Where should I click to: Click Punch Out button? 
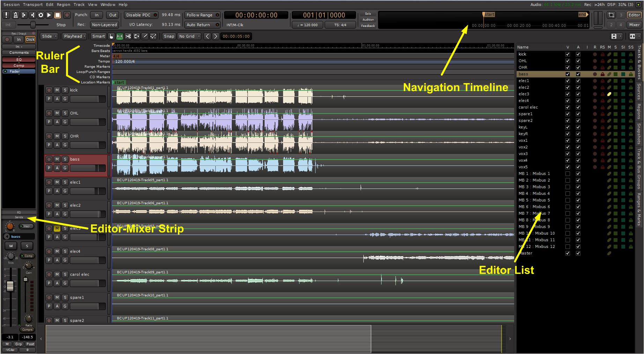tap(113, 15)
